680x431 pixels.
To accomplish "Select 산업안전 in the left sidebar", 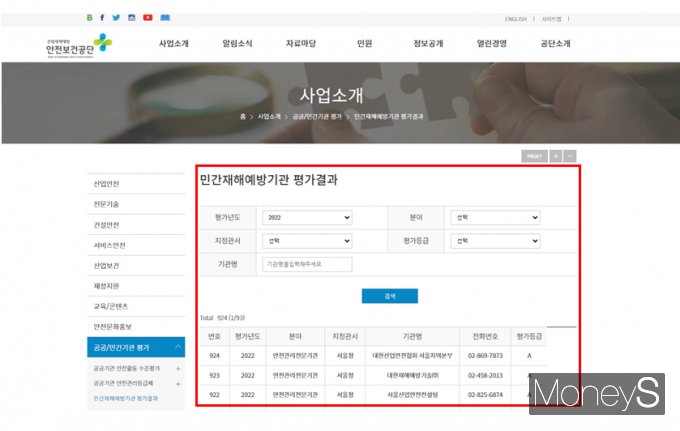I will pyautogui.click(x=136, y=184).
